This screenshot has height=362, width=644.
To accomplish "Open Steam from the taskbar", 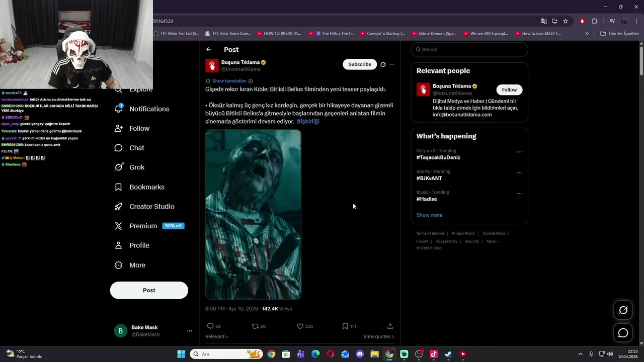I will (x=448, y=354).
